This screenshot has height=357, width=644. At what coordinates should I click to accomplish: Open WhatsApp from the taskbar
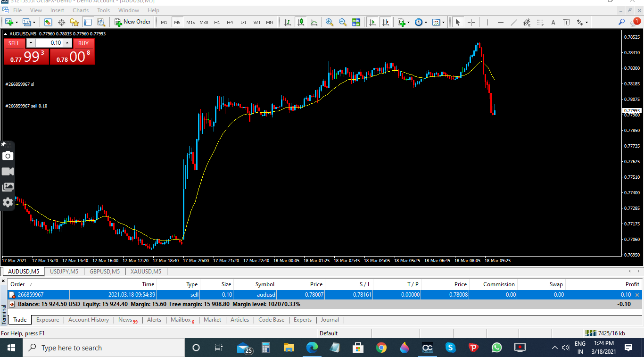497,348
